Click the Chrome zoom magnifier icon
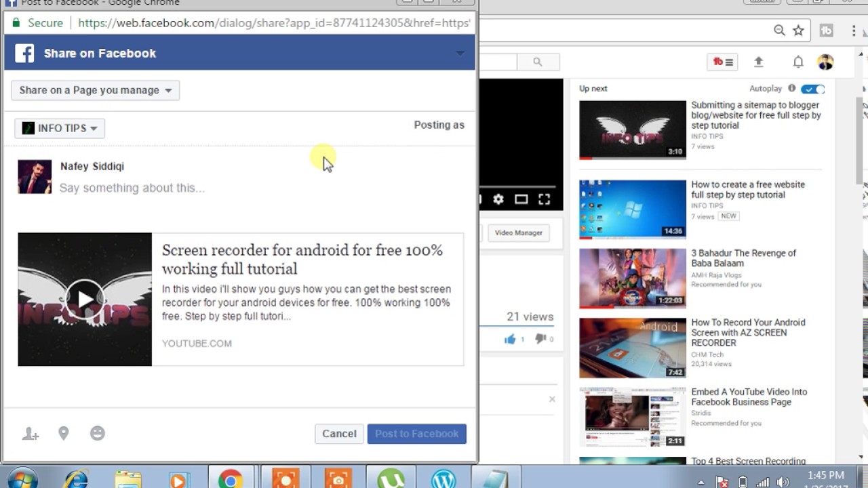868x488 pixels. tap(779, 30)
